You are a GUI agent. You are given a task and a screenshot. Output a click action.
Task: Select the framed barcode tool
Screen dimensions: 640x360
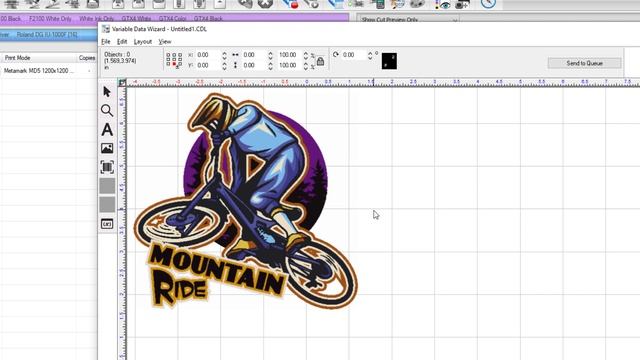coord(107,167)
